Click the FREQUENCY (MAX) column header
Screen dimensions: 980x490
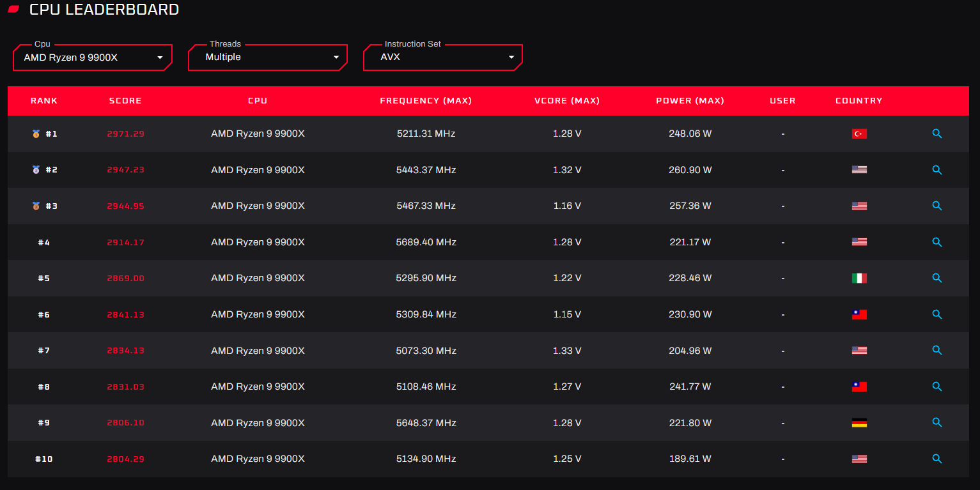pyautogui.click(x=426, y=101)
